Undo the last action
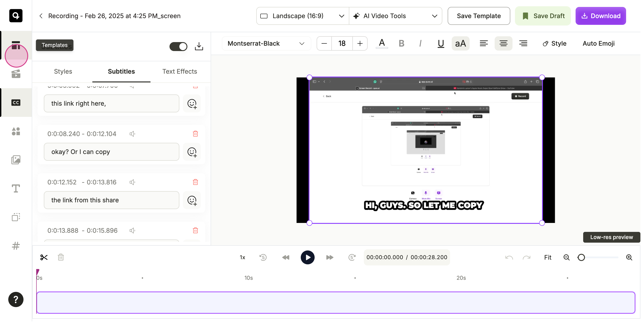 509,257
